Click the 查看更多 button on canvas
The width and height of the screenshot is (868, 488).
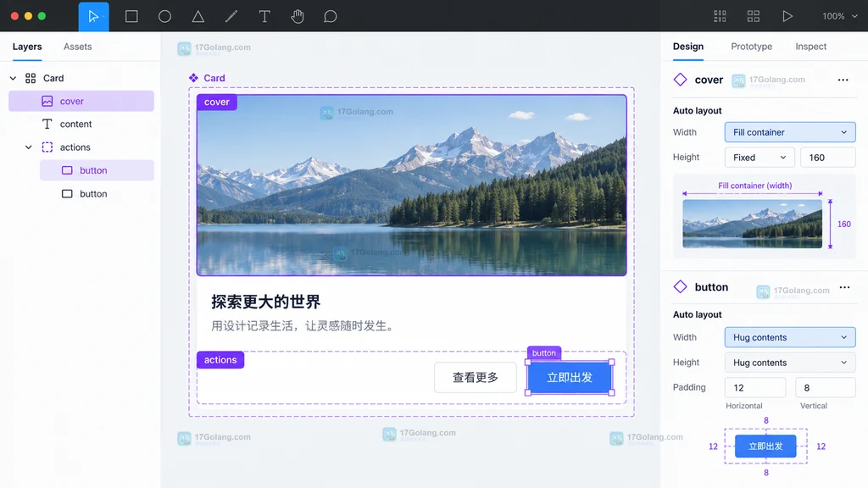click(x=476, y=377)
